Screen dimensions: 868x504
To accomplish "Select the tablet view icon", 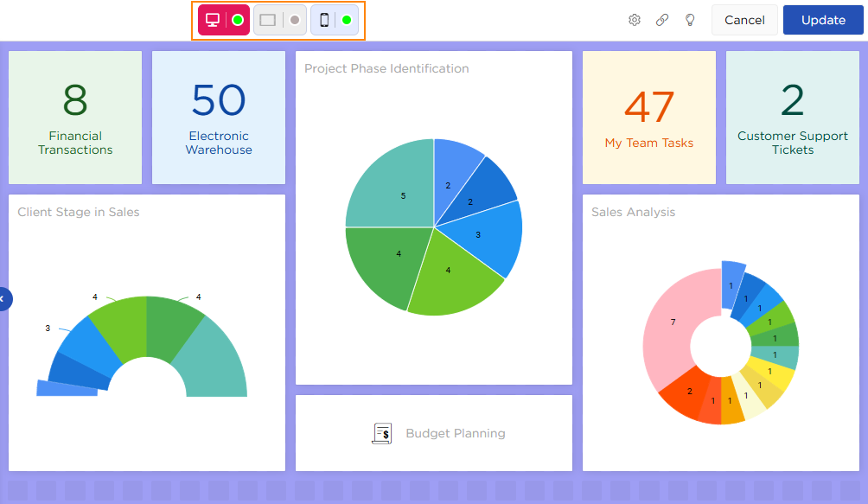I will click(x=268, y=20).
